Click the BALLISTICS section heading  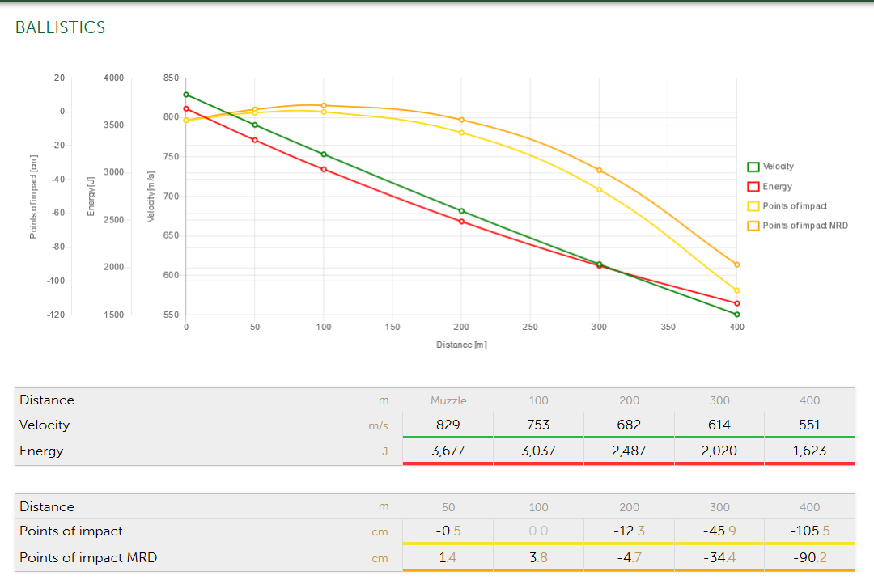coord(60,27)
